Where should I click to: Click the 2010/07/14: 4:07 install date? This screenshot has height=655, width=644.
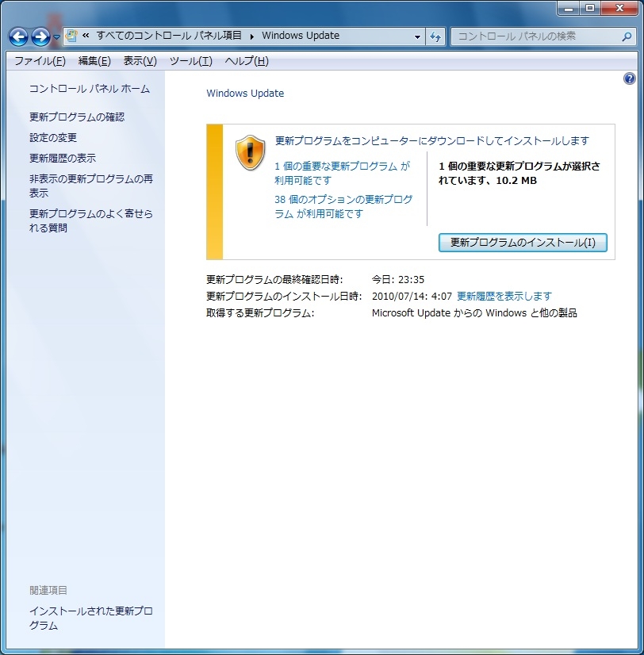click(x=412, y=296)
